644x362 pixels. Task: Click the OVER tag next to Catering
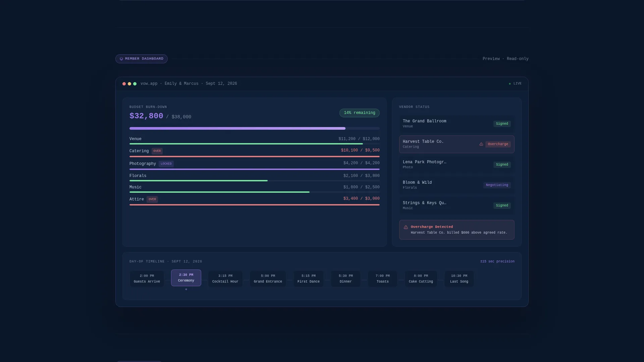coord(157,151)
